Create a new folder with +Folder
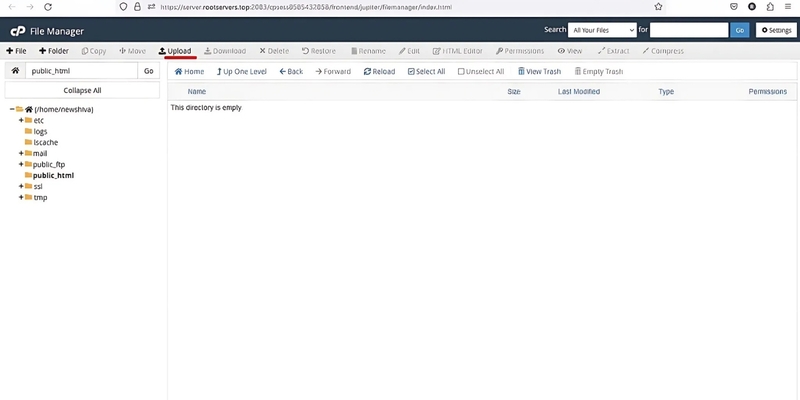Screen dimensions: 800x400 pyautogui.click(x=54, y=51)
